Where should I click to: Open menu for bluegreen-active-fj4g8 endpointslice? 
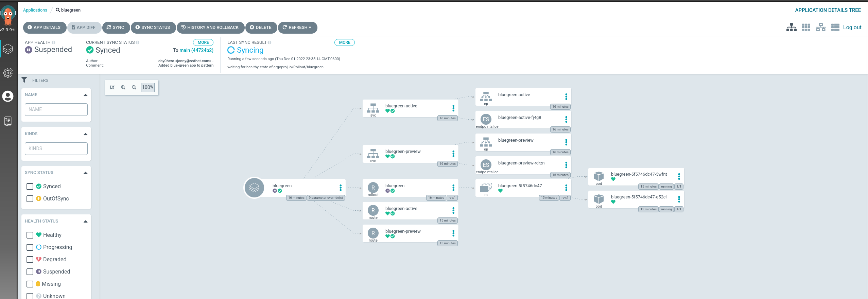click(566, 119)
